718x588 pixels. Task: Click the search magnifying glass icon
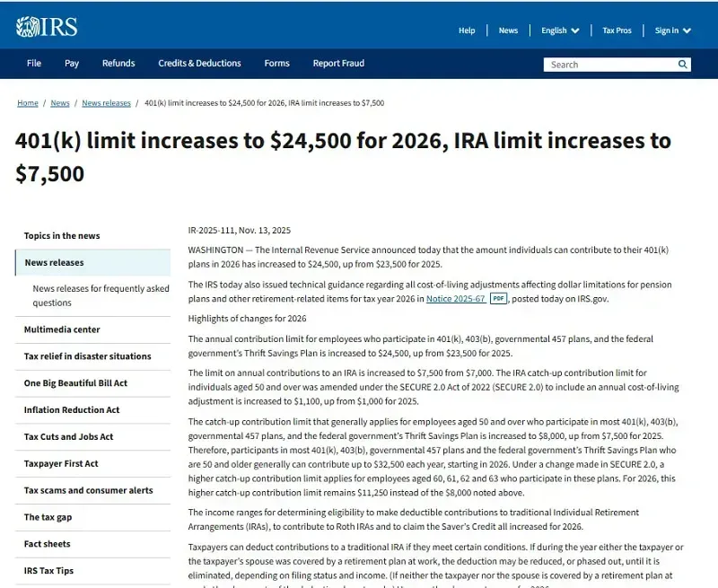coord(683,64)
